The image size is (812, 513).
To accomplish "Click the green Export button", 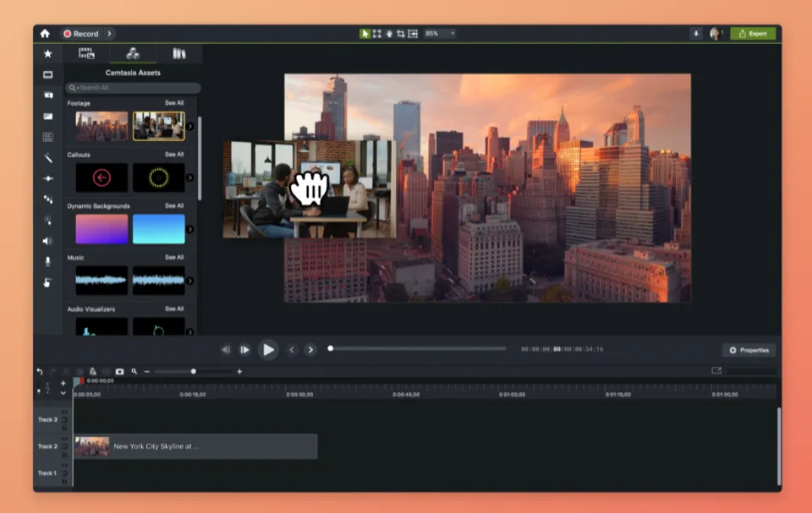I will click(x=753, y=34).
